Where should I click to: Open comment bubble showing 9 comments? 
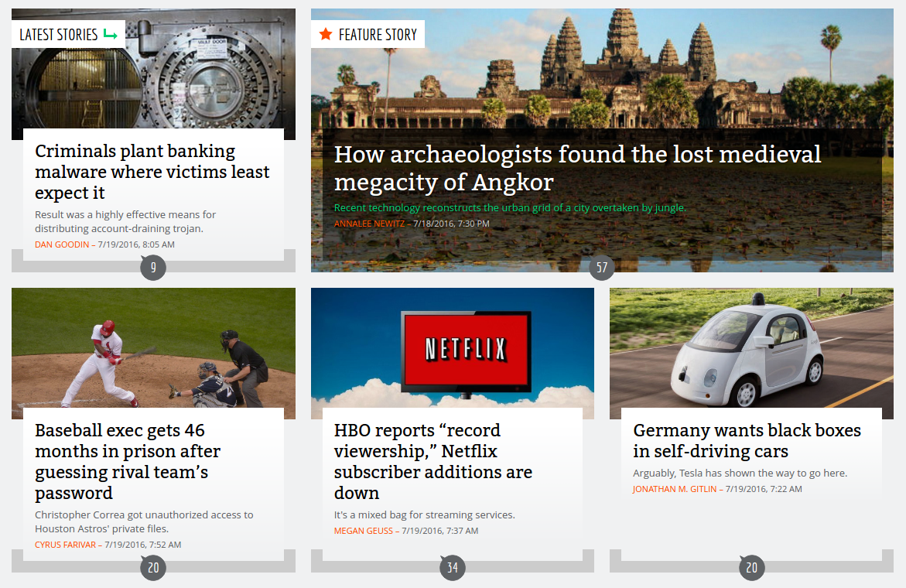click(x=153, y=268)
